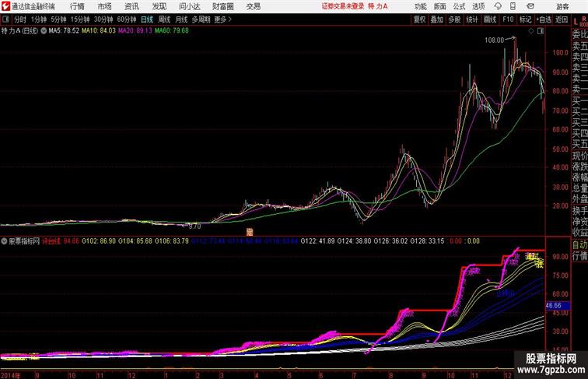Viewport: 588px width, 379px height.
Task: Click the MA60: 79.68 value
Action: 171,31
